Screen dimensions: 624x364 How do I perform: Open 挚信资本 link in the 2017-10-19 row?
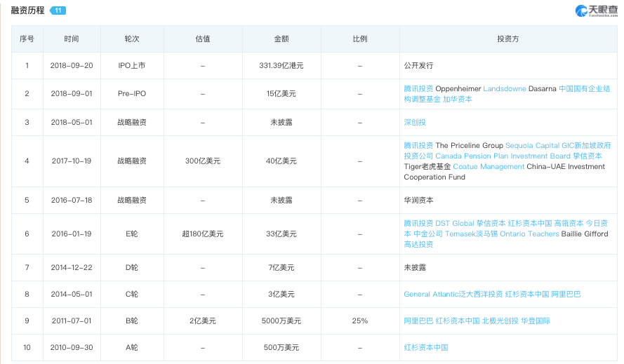pyautogui.click(x=588, y=156)
